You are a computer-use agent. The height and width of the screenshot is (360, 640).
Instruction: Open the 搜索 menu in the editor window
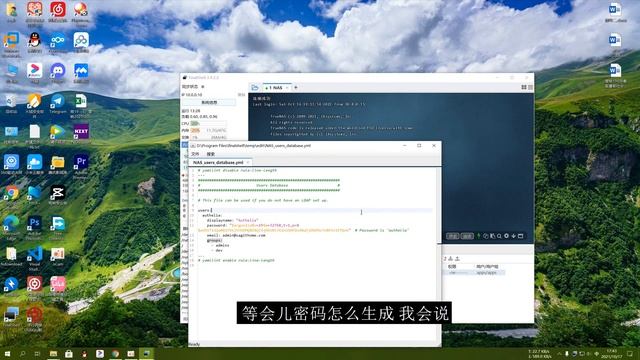(x=211, y=154)
